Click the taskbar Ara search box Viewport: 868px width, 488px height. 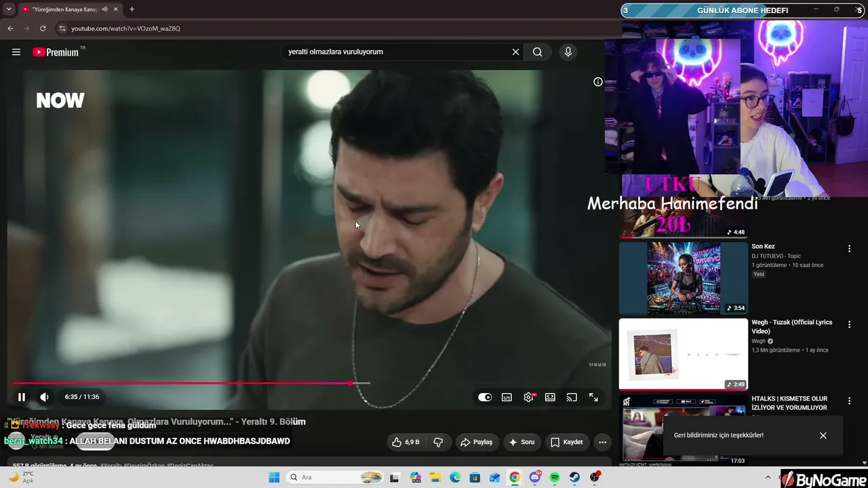[335, 478]
